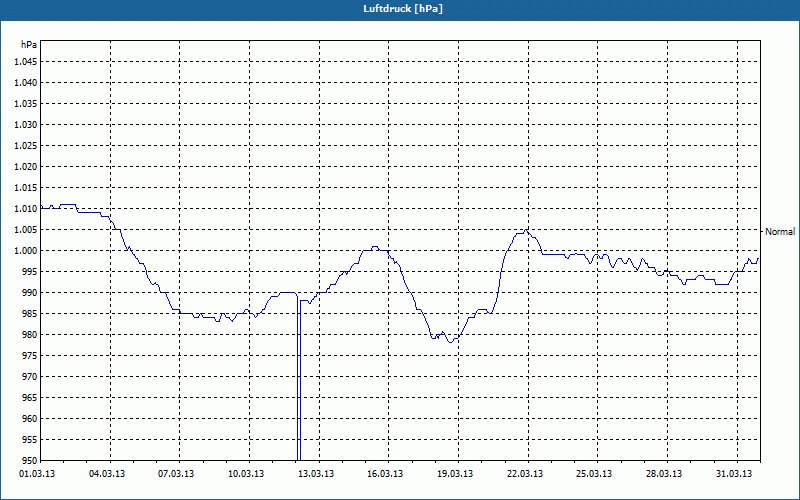The width and height of the screenshot is (800, 500).
Task: Select the 28.03.13 date label
Action: pos(664,474)
